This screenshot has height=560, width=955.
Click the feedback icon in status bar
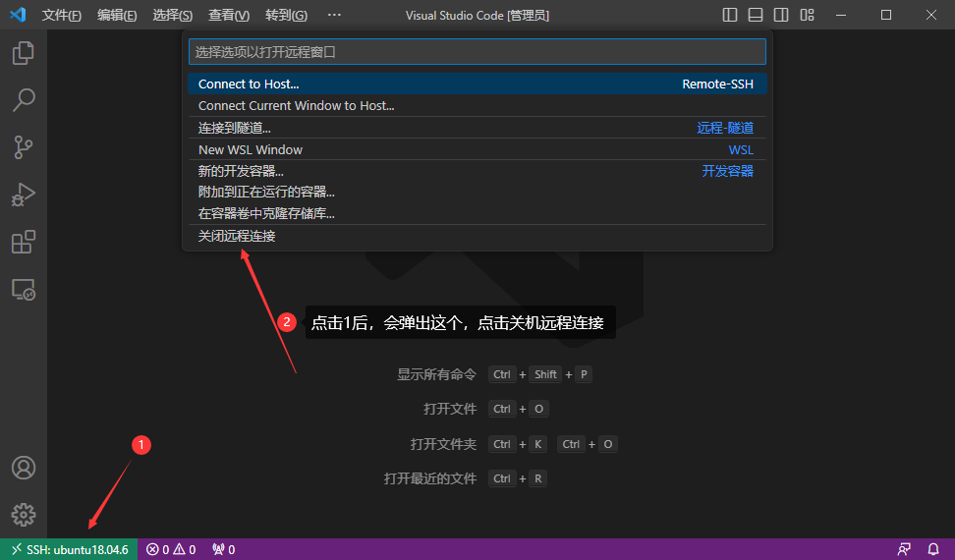[x=904, y=549]
